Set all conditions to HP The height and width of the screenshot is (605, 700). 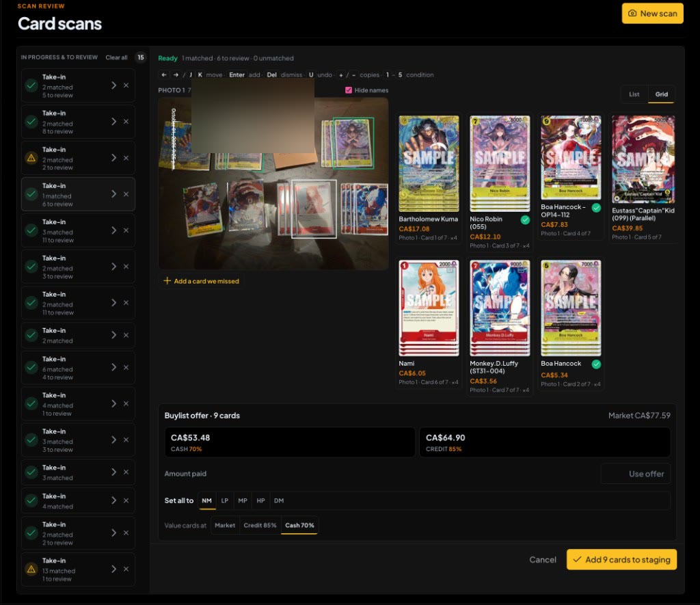pyautogui.click(x=260, y=500)
